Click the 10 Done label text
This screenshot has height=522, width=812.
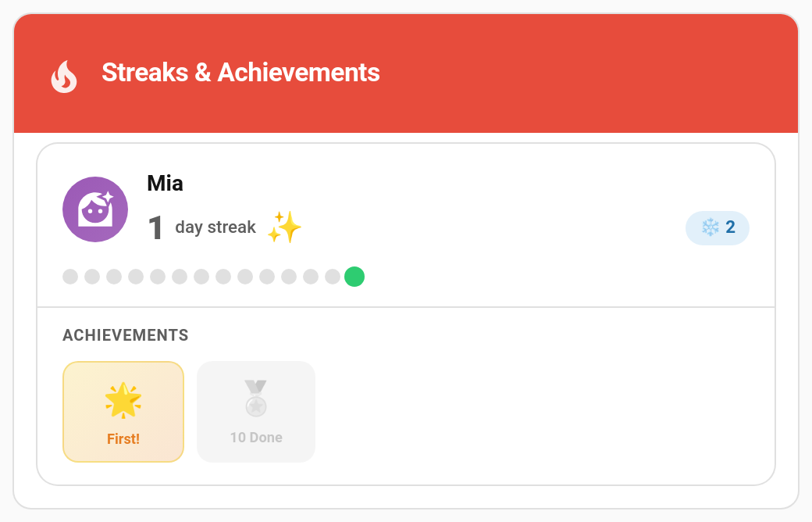[x=256, y=438]
